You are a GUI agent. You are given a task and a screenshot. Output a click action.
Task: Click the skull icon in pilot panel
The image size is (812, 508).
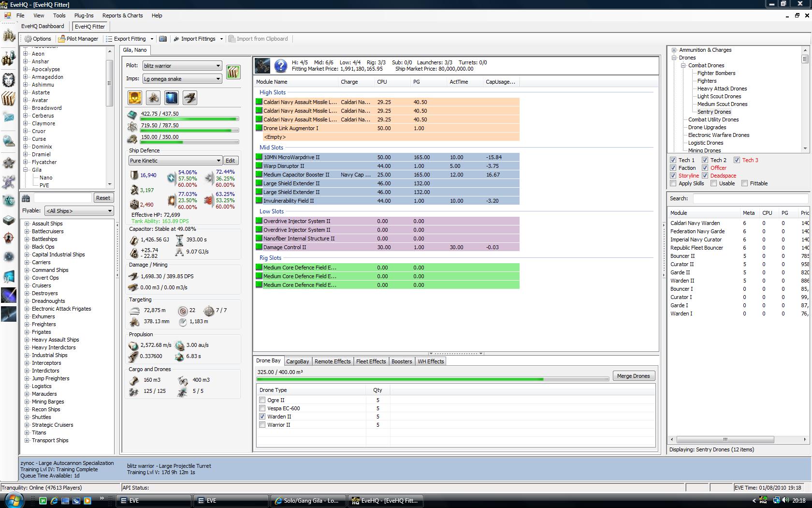click(x=135, y=98)
